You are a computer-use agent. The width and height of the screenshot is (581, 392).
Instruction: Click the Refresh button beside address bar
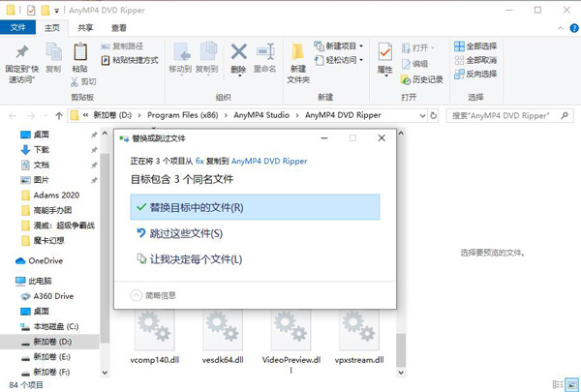click(x=433, y=116)
